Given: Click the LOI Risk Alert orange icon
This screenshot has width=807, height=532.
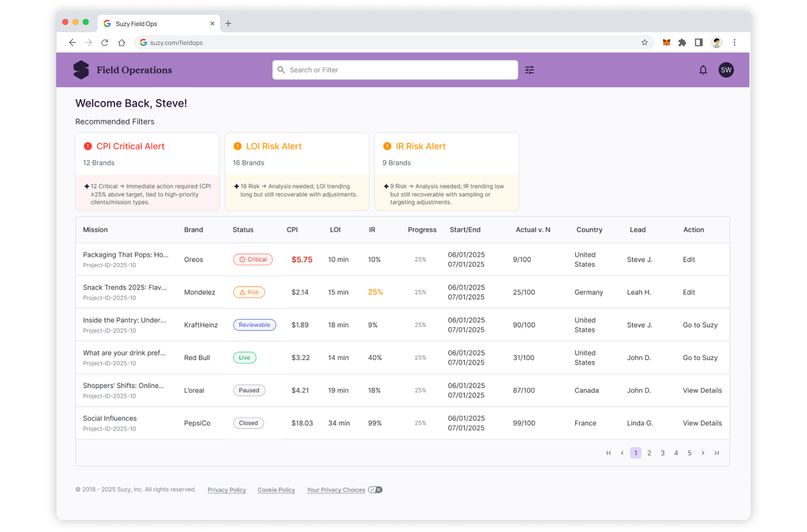Looking at the screenshot, I should click(237, 146).
